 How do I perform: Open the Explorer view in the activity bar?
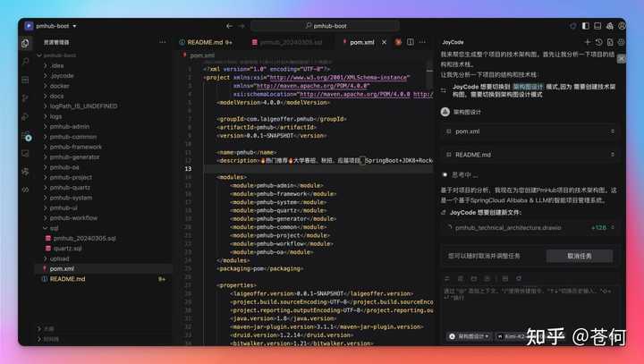click(x=25, y=43)
